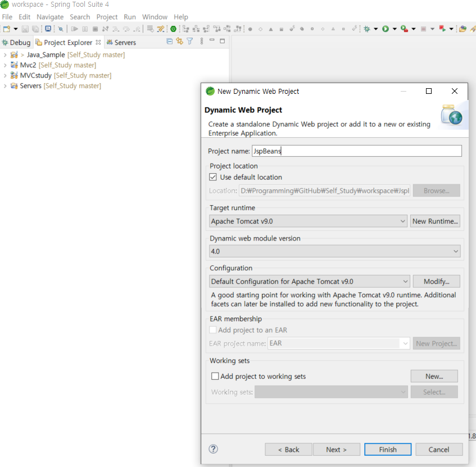Click the Step Over toolbar icon
The width and height of the screenshot is (476, 467).
coord(126,29)
